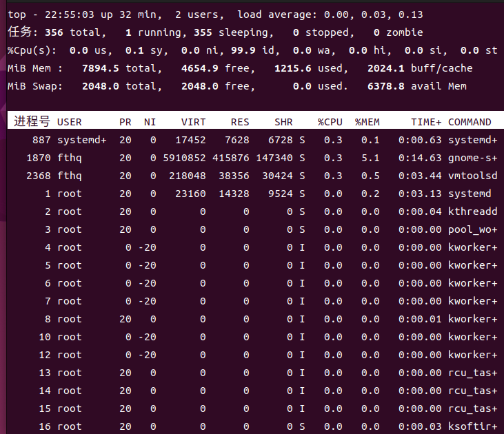Click the kthreadd command name

(473, 211)
